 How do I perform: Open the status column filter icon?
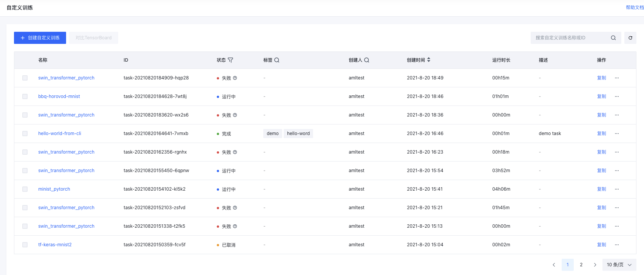tap(230, 60)
